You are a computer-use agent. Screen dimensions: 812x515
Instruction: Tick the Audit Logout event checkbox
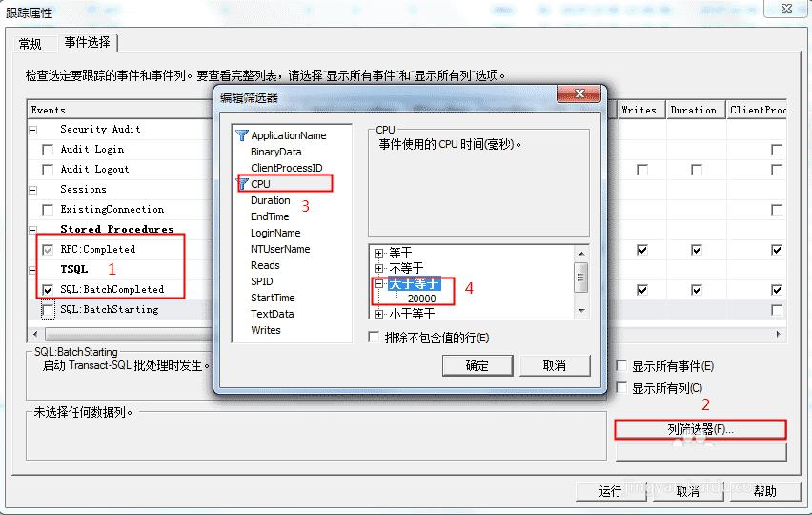click(48, 170)
